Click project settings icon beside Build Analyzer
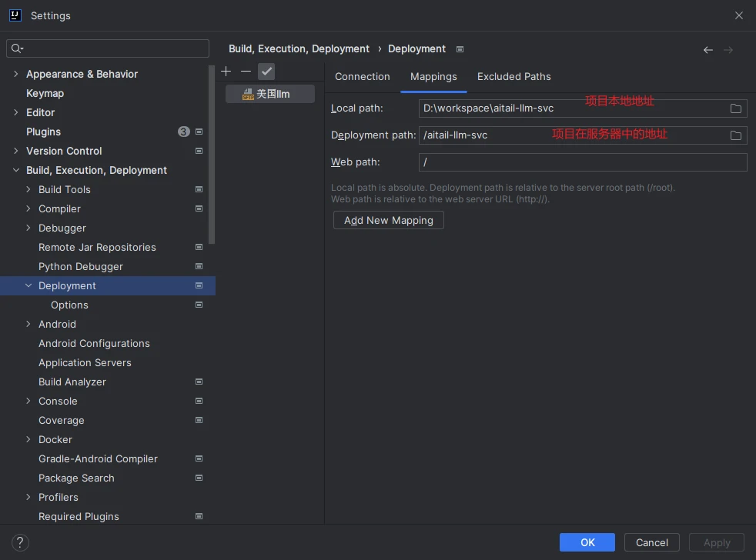This screenshot has height=560, width=756. click(x=199, y=382)
